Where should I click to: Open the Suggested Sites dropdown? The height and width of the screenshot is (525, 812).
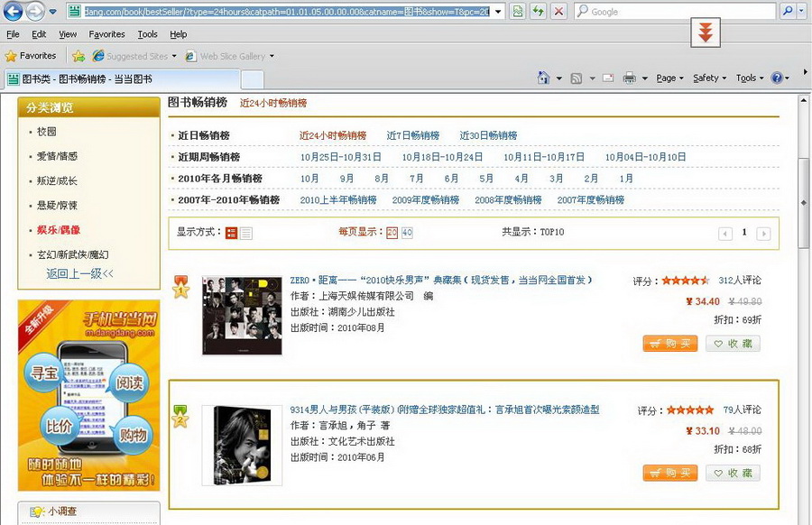[x=134, y=56]
